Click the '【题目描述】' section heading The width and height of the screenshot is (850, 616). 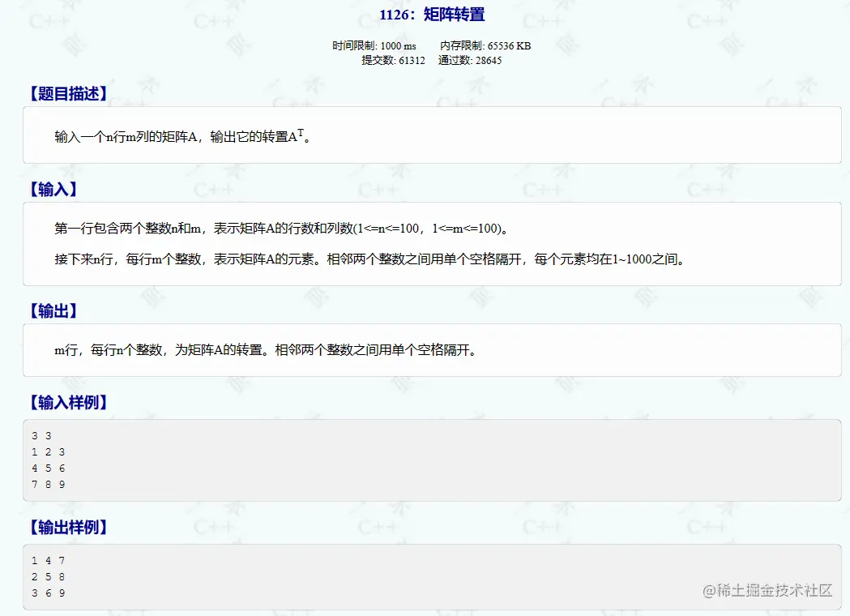coord(68,94)
